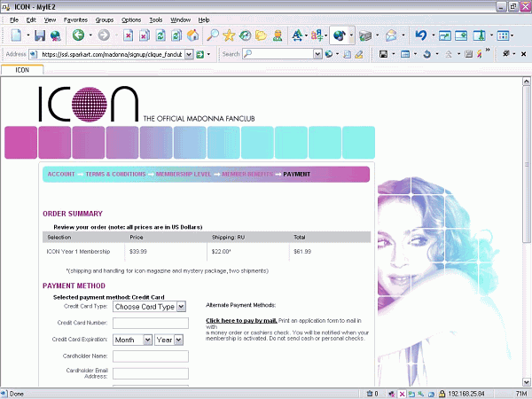Viewport: 532px width, 399px height.
Task: Open the Back button history dropdown arrow
Action: (x=90, y=35)
